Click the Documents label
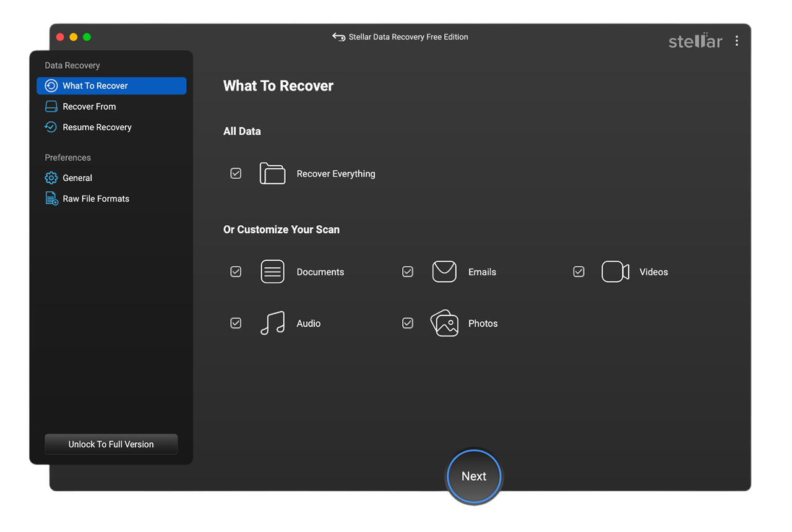Viewport: 792px width, 532px height. coord(321,272)
